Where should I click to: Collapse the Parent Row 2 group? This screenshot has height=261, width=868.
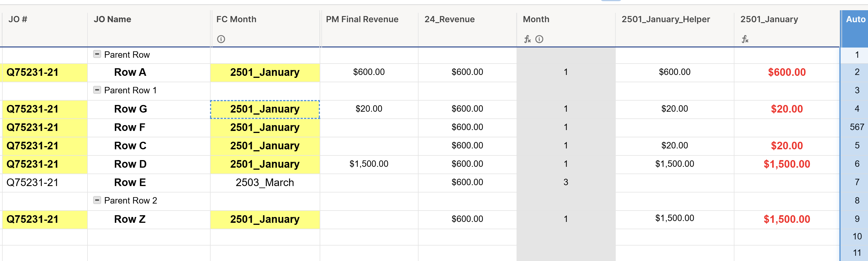(97, 200)
